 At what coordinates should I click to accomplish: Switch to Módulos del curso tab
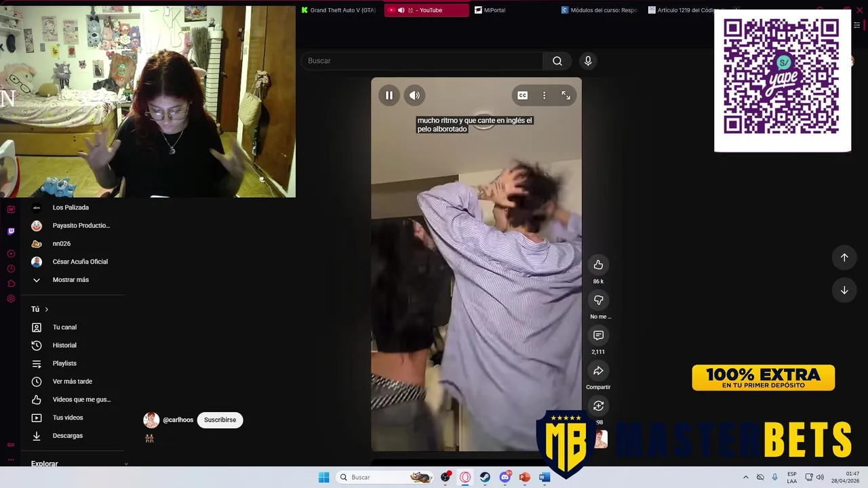pyautogui.click(x=600, y=10)
